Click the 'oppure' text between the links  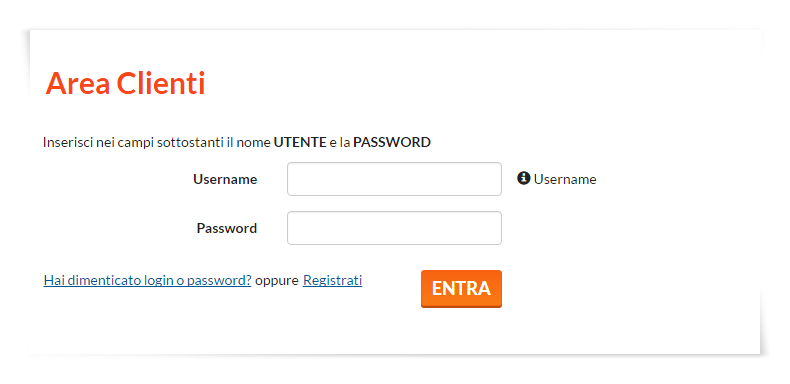coord(277,281)
